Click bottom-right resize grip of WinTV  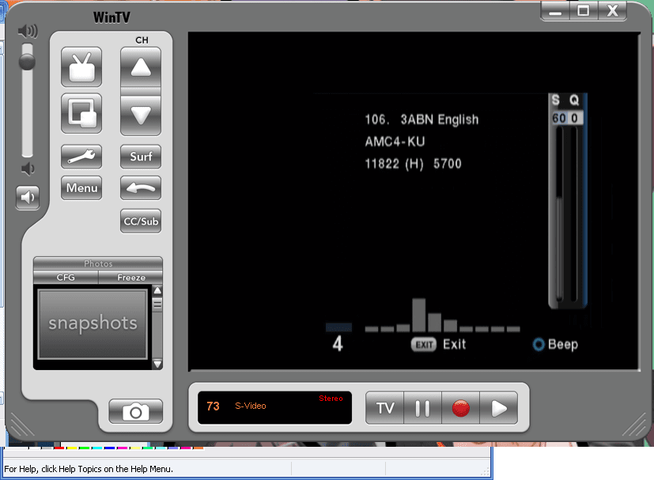click(635, 425)
